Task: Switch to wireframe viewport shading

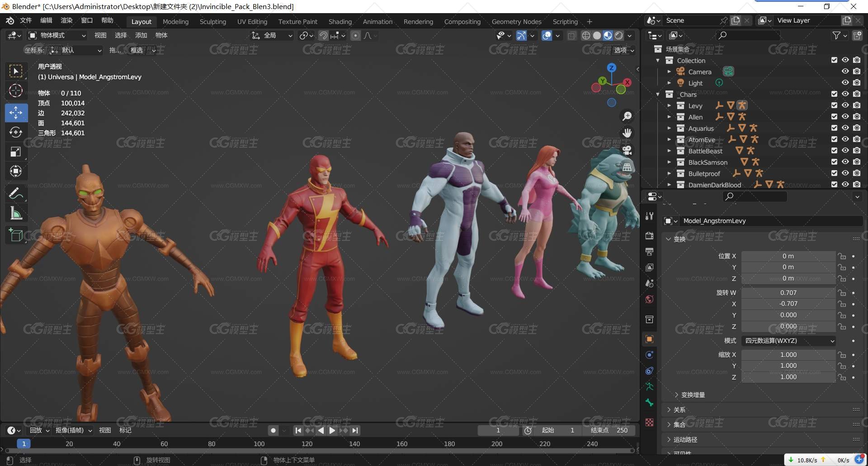Action: [x=586, y=36]
